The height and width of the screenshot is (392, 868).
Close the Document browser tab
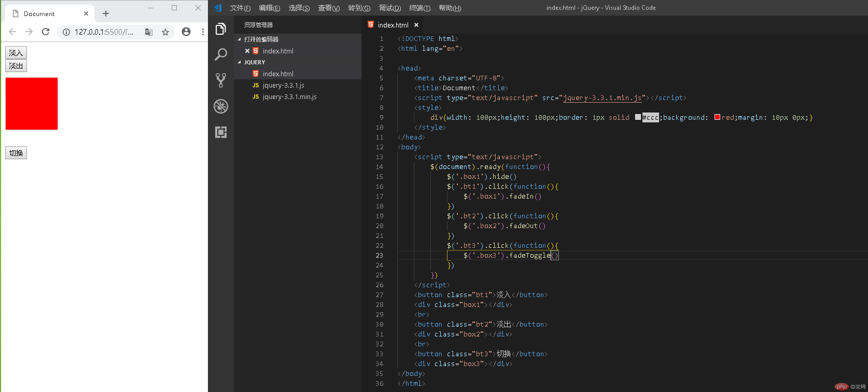86,14
